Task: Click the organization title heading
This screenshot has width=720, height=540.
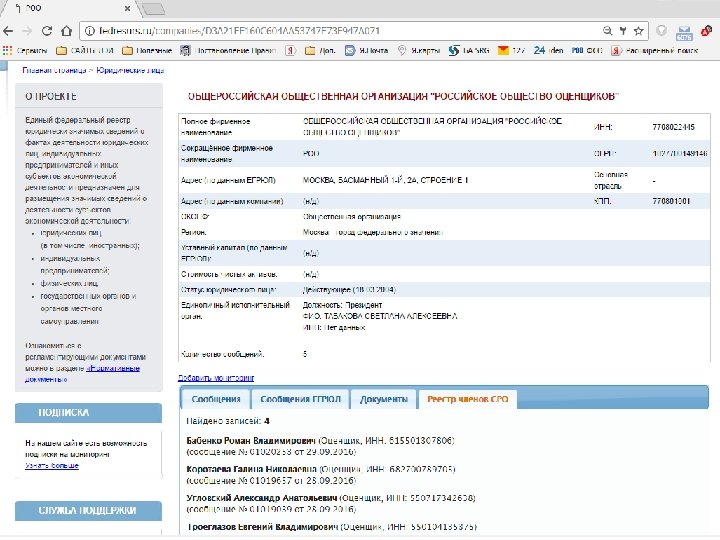Action: point(403,96)
